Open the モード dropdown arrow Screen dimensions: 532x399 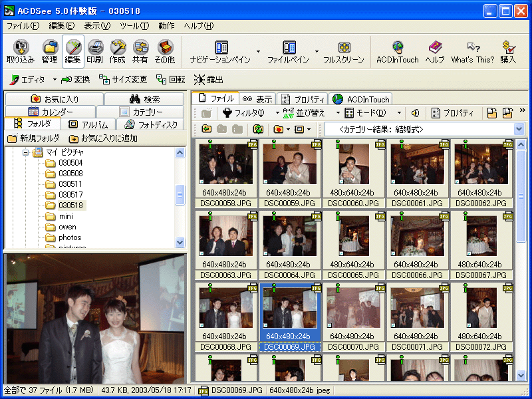click(399, 113)
